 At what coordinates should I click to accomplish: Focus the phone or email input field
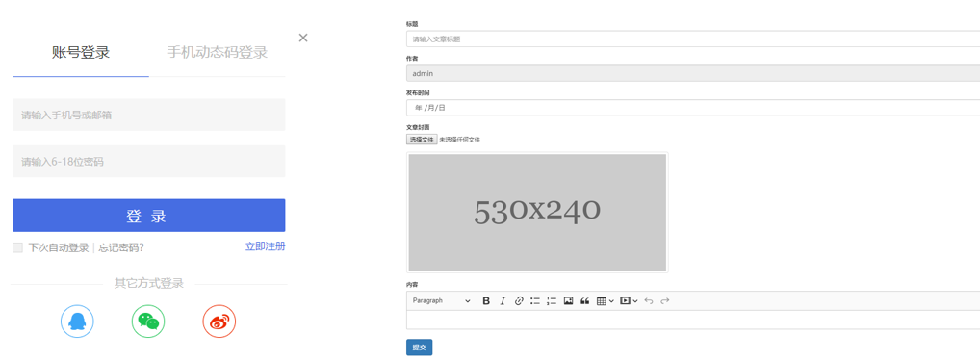click(x=149, y=115)
